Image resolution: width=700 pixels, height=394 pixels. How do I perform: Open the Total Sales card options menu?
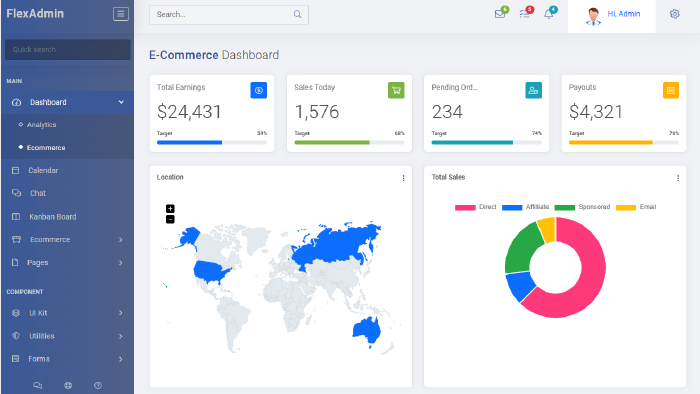coord(678,178)
